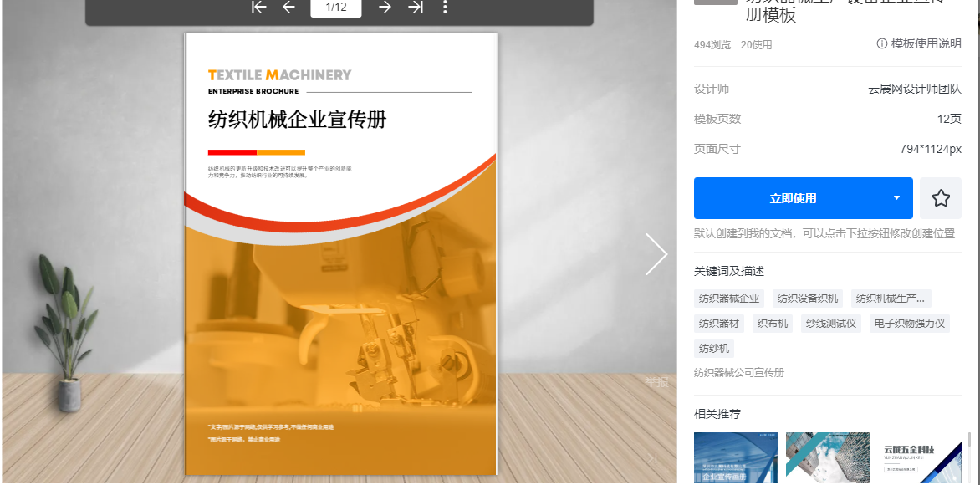980x485 pixels.
Task: Open the 企业宣传画册 related thumbnail
Action: 736,458
